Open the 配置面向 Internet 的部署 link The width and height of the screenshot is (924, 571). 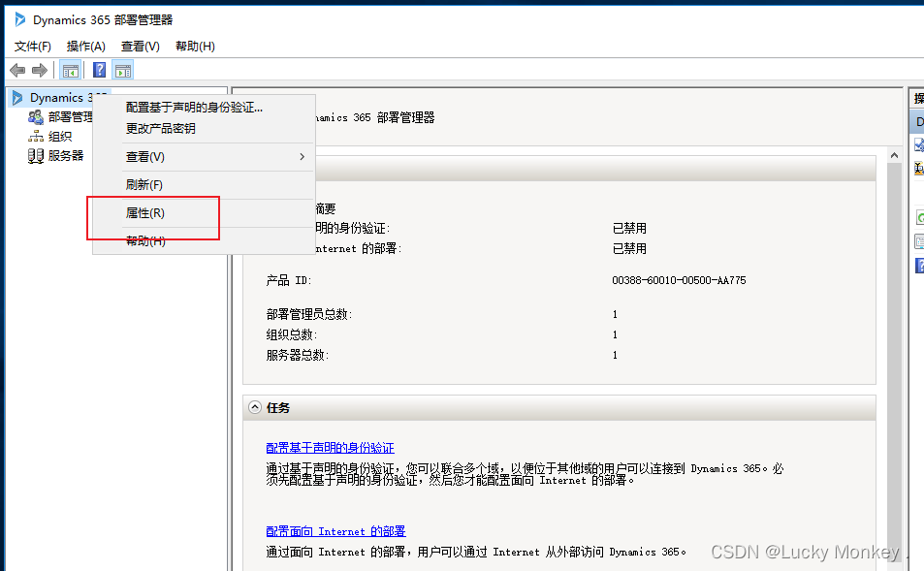coord(335,531)
